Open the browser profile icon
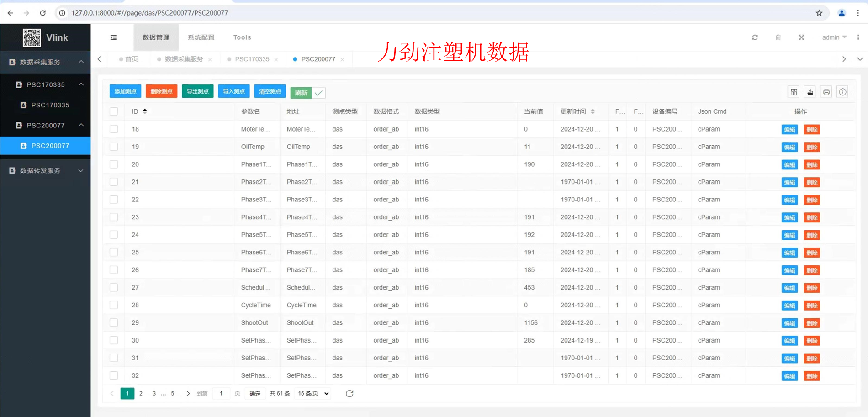This screenshot has width=868, height=417. pos(842,13)
